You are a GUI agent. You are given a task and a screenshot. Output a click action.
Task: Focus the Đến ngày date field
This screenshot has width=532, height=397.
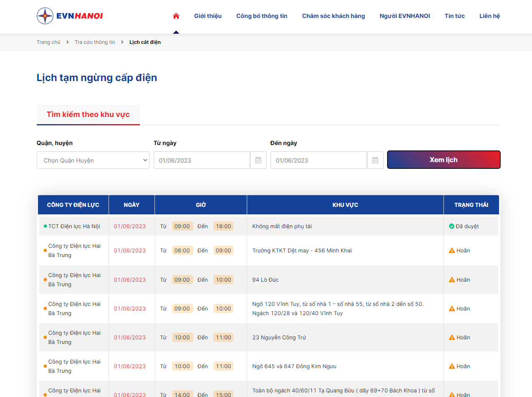pos(319,160)
